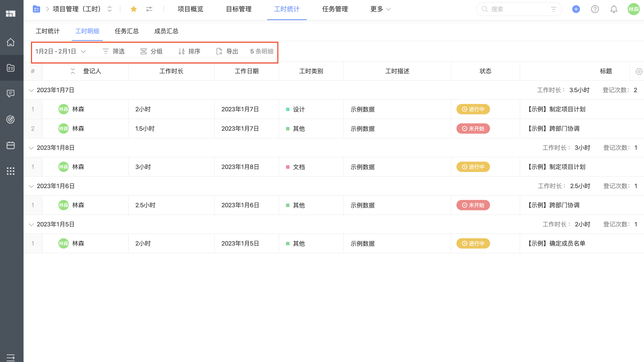Click the 其他 category tag on January 5
The height and width of the screenshot is (362, 644).
pyautogui.click(x=295, y=244)
